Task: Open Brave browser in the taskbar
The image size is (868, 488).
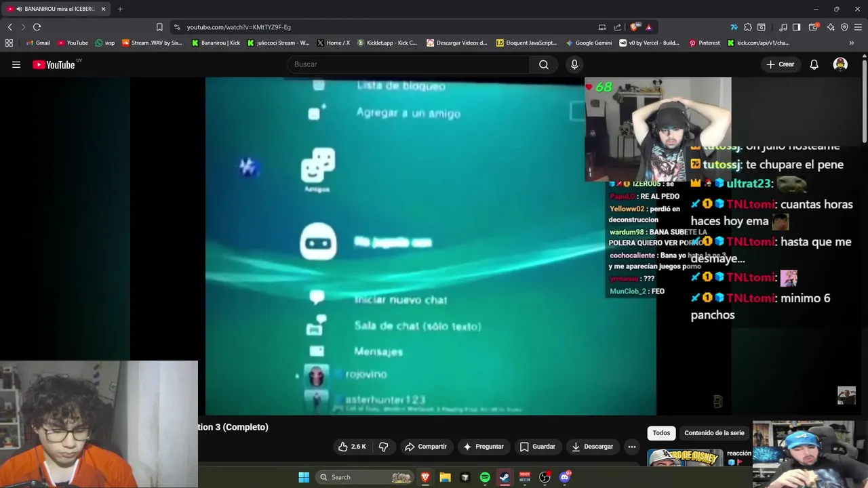Action: click(x=425, y=477)
